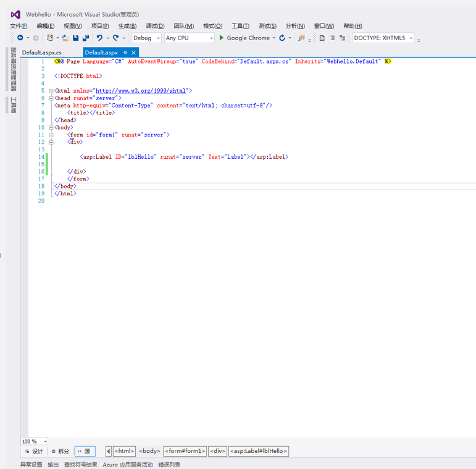Click the Open File folder icon
The image size is (476, 469).
65,38
